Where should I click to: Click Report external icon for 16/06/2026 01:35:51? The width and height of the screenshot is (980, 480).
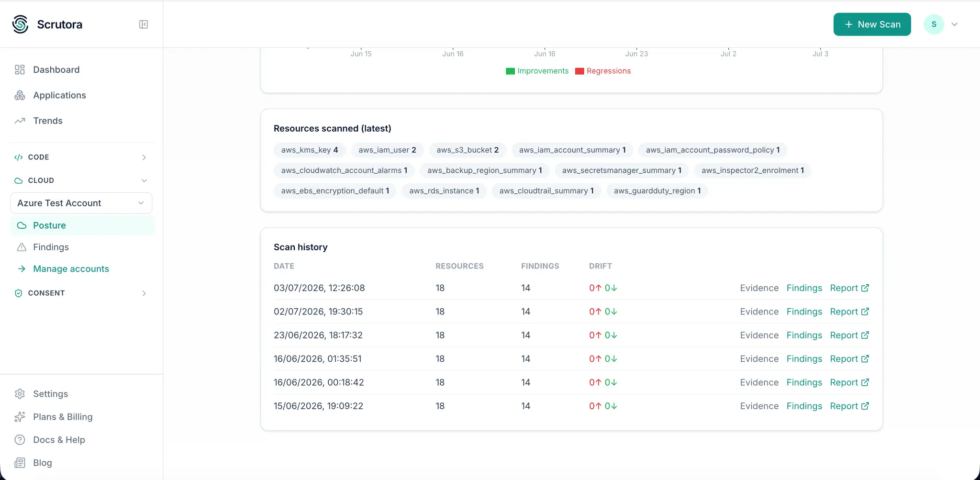[865, 359]
